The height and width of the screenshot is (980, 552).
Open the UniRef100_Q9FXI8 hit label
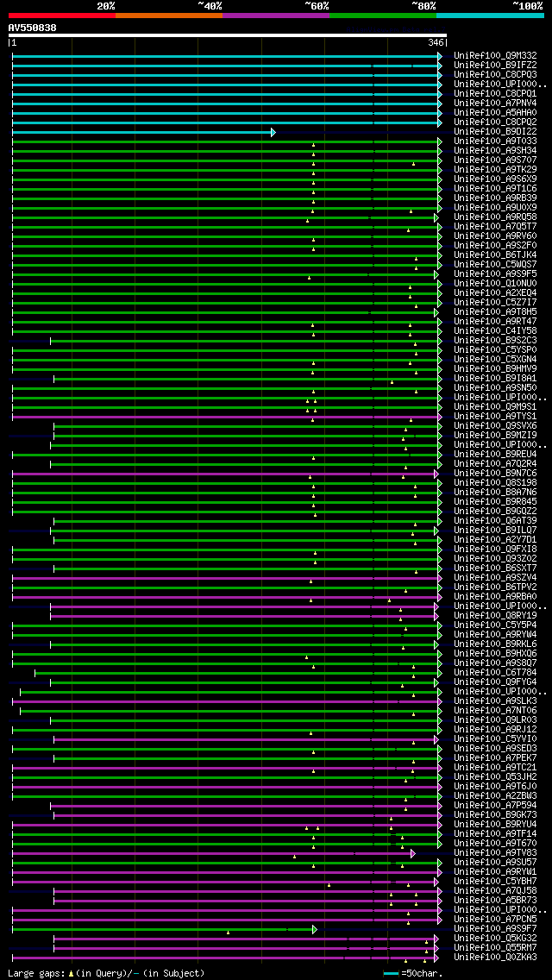click(496, 550)
